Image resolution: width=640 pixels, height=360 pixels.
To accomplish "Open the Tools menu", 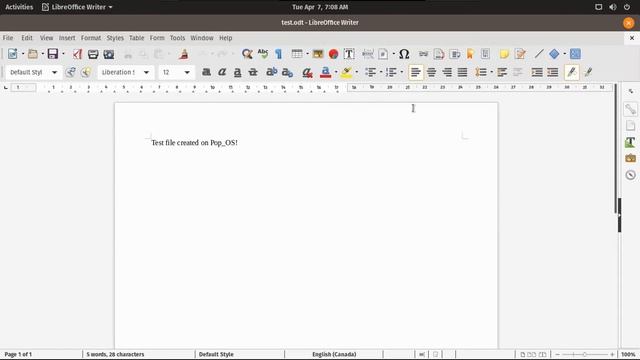I will click(177, 38).
